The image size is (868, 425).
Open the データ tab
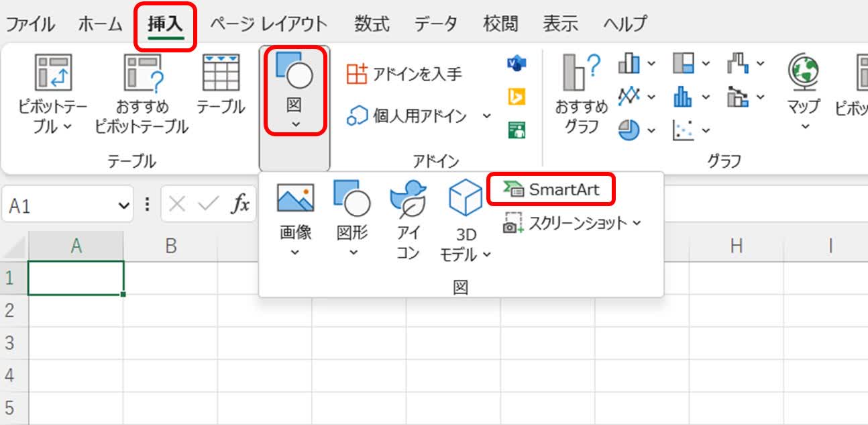point(436,24)
